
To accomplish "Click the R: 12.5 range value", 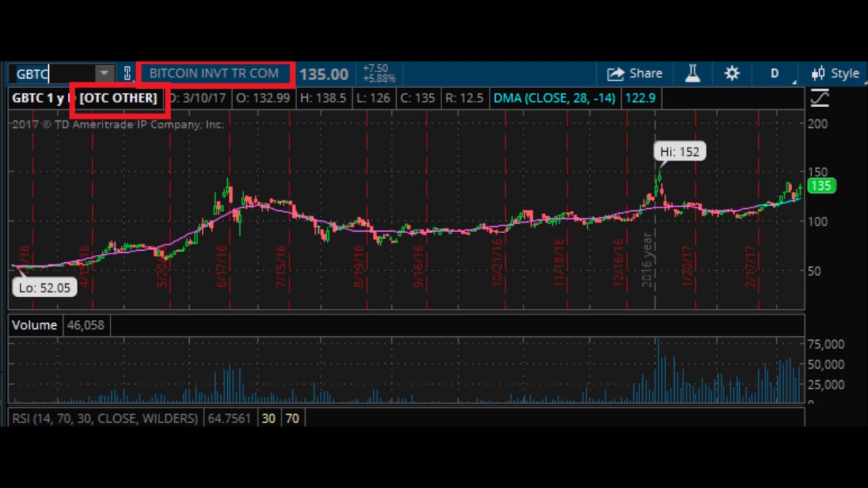I will coord(465,98).
